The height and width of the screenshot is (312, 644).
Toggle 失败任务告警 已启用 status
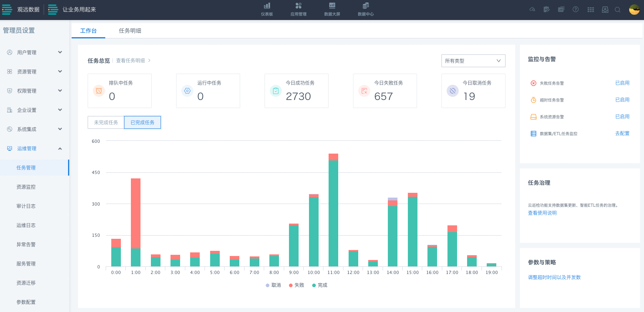[622, 83]
